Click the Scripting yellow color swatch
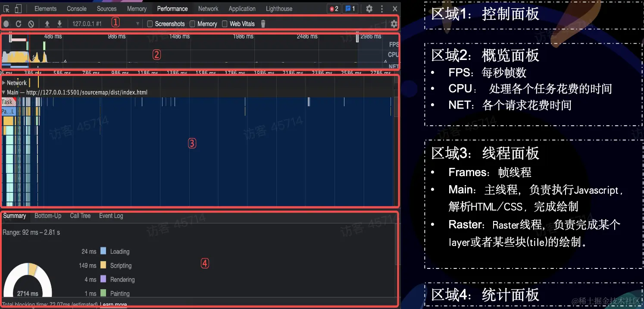 pos(103,265)
